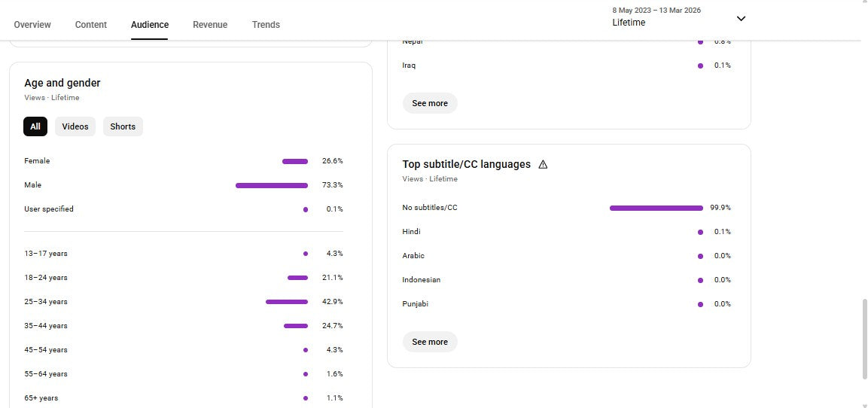Click the dot marker for Hindi

(700, 232)
